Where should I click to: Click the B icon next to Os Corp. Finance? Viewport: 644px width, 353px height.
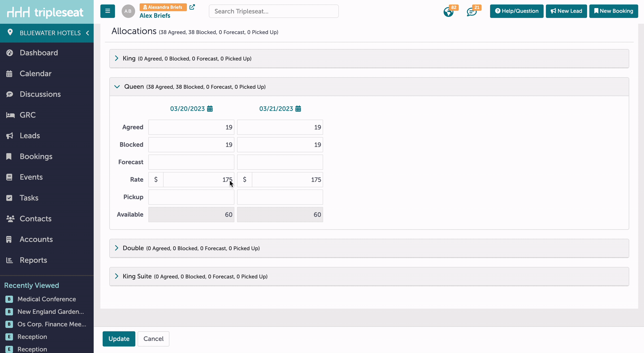click(9, 324)
